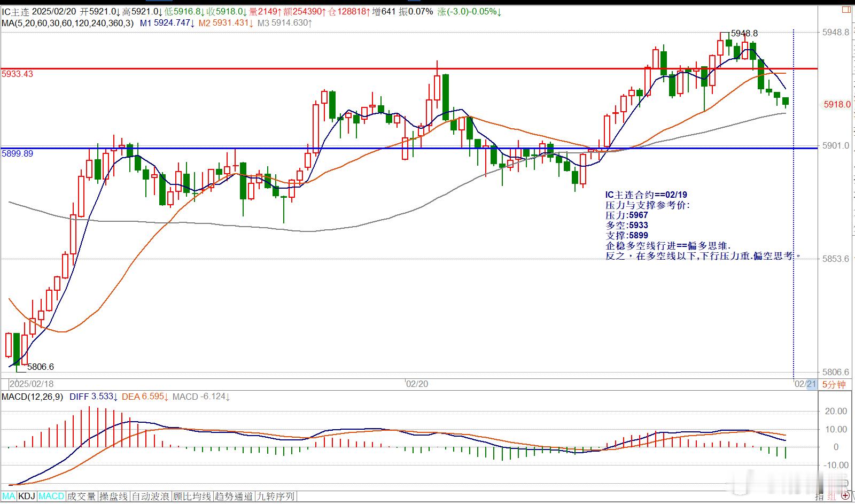Viewport: 855px width, 504px height.
Task: Click the 20.00 level on MACD axis
Action: coord(836,411)
